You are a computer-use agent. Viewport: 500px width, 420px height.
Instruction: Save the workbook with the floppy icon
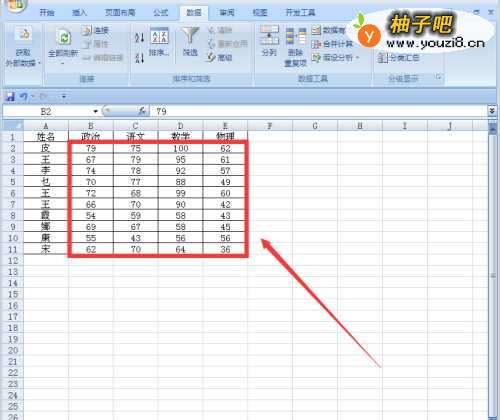pyautogui.click(x=11, y=97)
